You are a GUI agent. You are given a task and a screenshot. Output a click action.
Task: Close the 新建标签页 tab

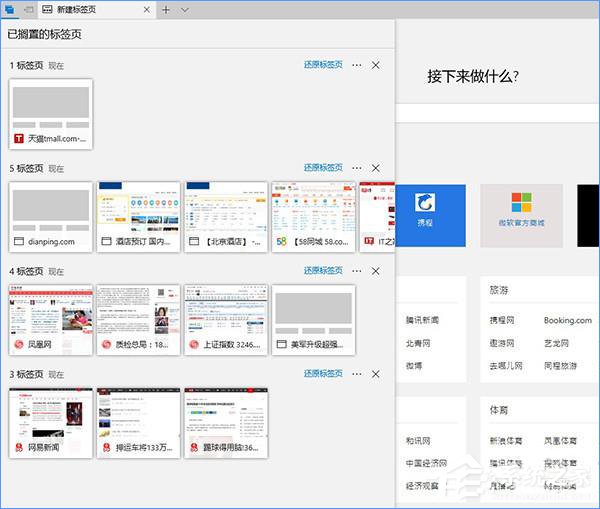147,9
